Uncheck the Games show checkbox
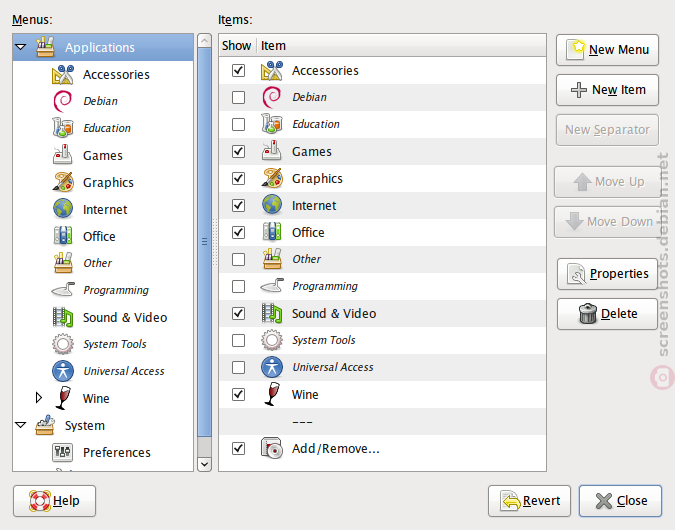The image size is (675, 530). click(238, 151)
